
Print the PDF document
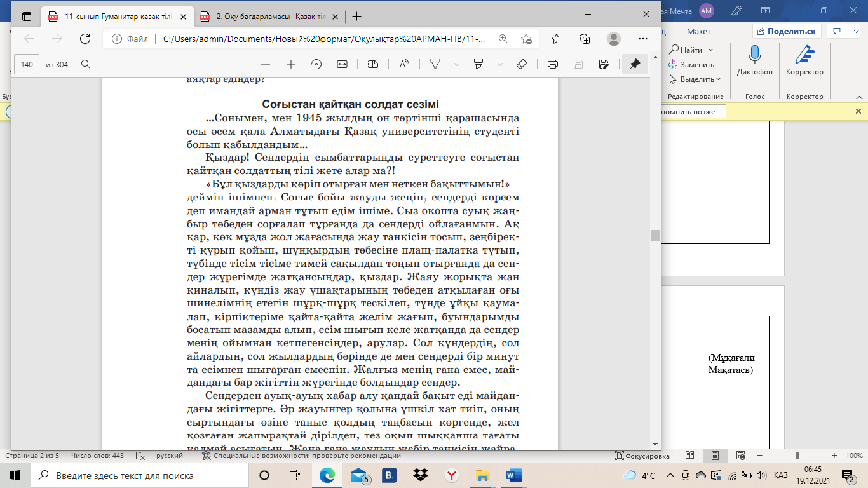[x=553, y=64]
